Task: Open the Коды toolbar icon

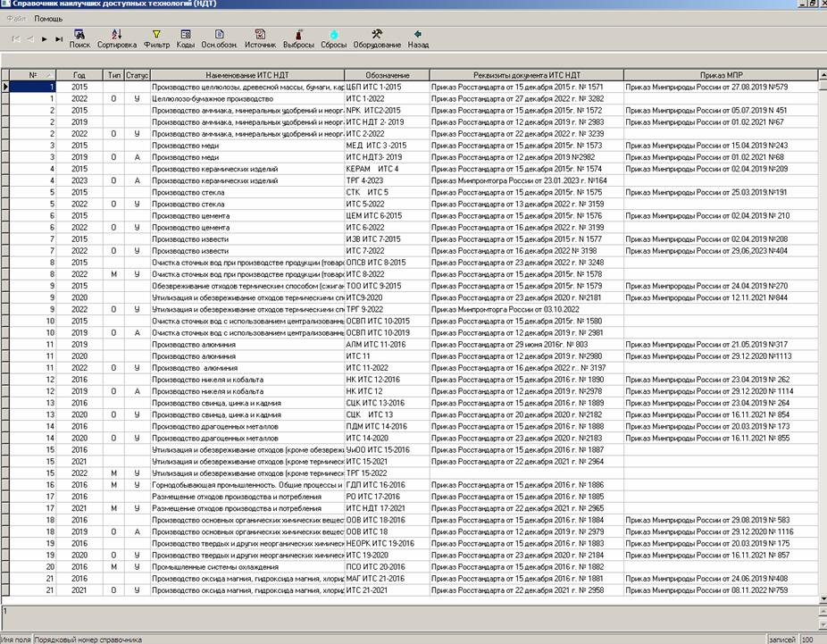Action: [186, 38]
